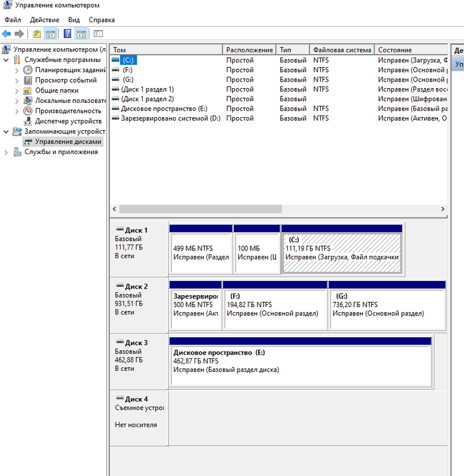
Task: Select Зарезервировано системой (D:) volume row
Action: [x=170, y=118]
